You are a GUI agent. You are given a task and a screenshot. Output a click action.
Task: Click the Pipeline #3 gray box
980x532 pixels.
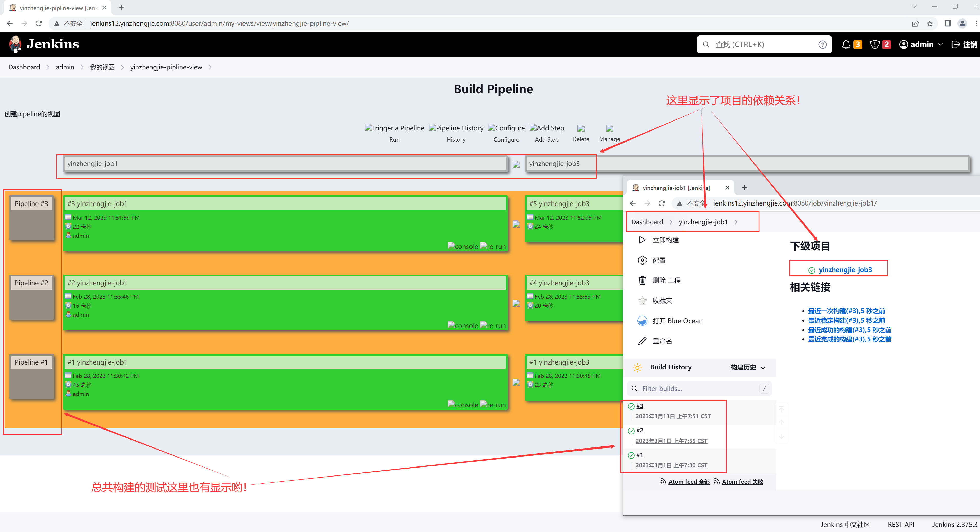[32, 218]
